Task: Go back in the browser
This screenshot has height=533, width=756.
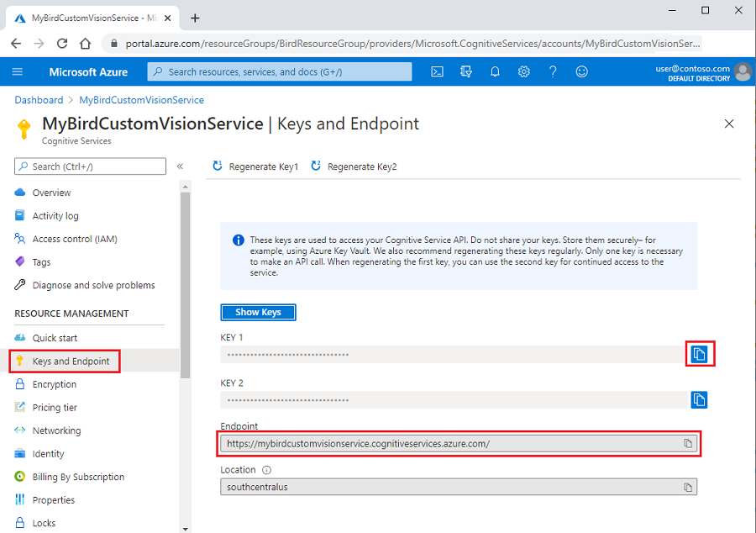Action: coord(16,44)
